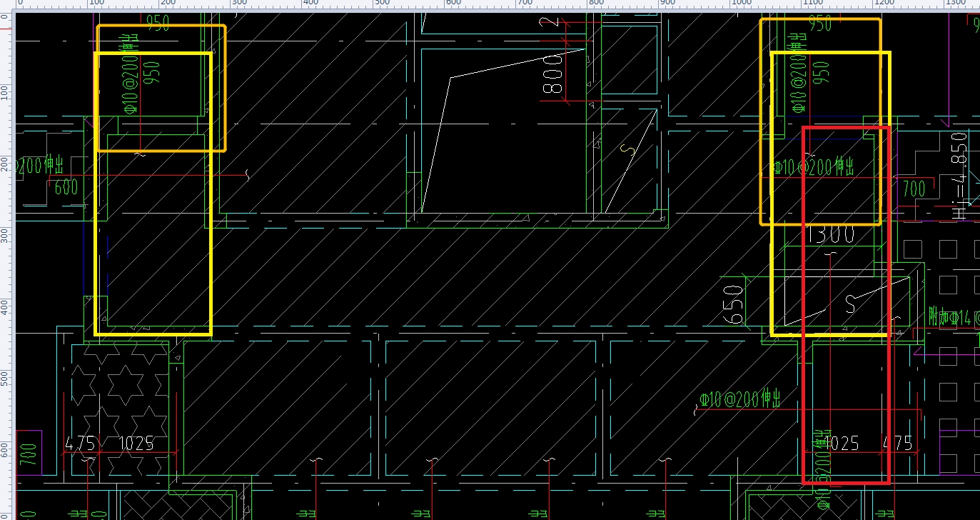Image resolution: width=980 pixels, height=520 pixels.
Task: Select the 700 dimension beside H=4.850
Action: pos(914,189)
